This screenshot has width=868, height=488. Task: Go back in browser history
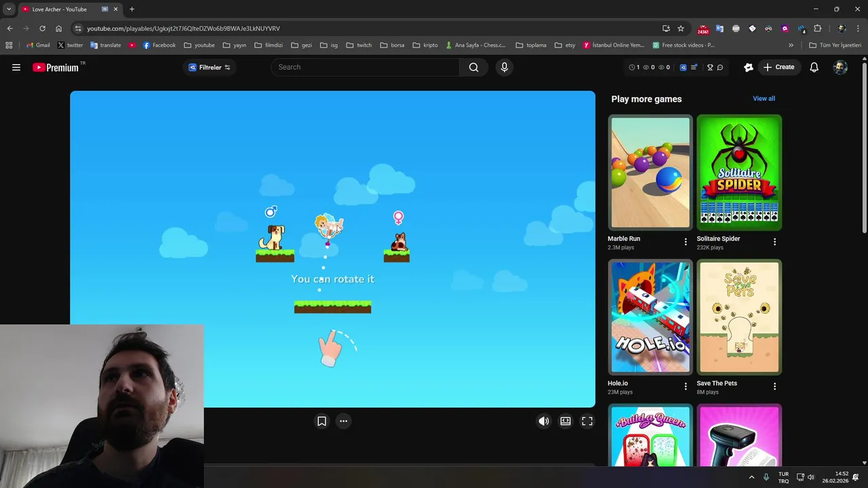pyautogui.click(x=9, y=28)
